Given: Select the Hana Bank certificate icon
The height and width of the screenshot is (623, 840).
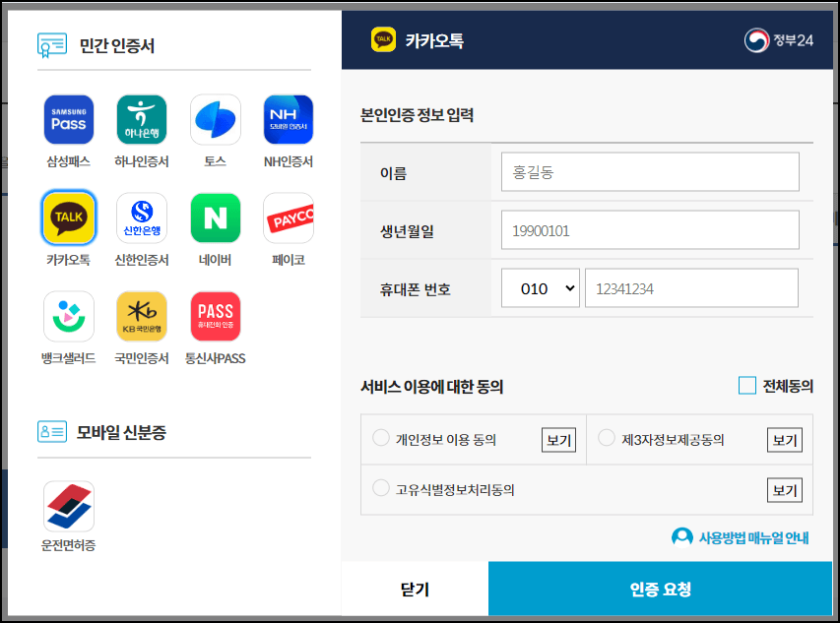Looking at the screenshot, I should (141, 118).
